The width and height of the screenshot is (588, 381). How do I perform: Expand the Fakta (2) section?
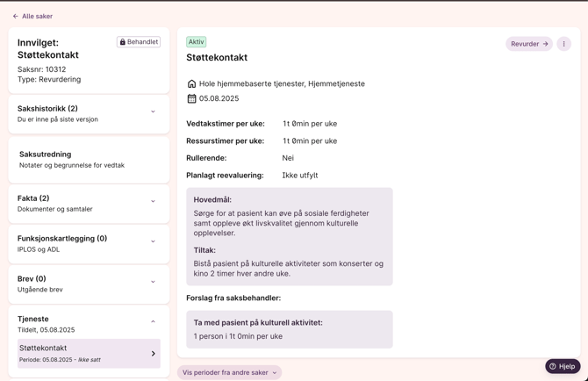click(153, 202)
